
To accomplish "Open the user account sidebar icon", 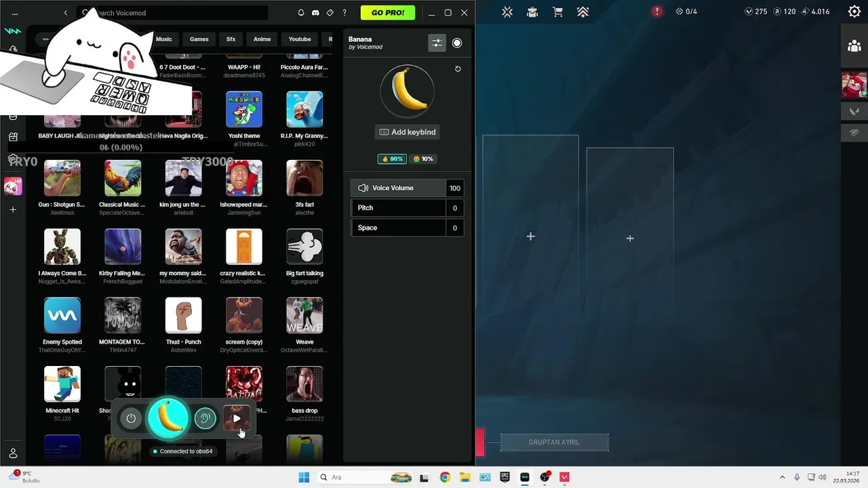I will (x=13, y=453).
